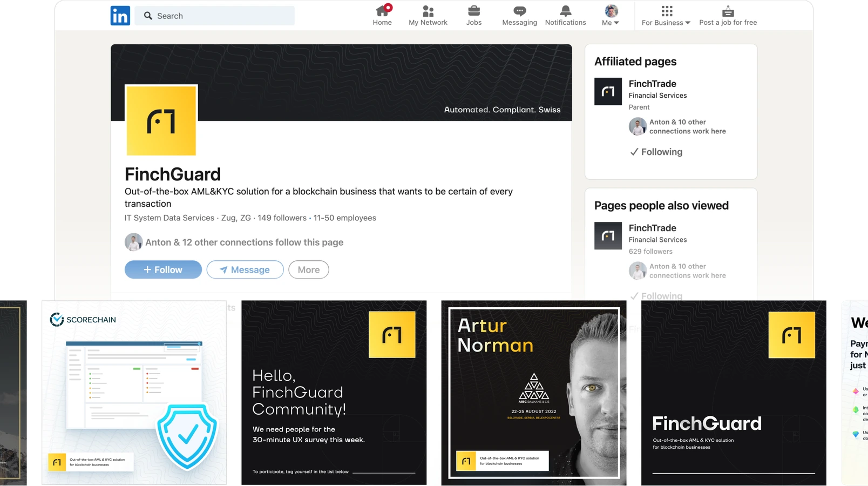Open the More options button

[x=309, y=269]
